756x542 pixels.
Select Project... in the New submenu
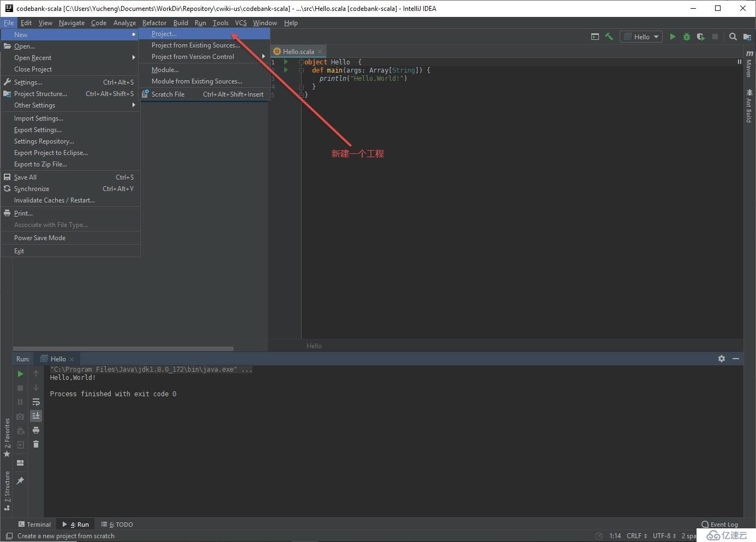[x=204, y=34]
